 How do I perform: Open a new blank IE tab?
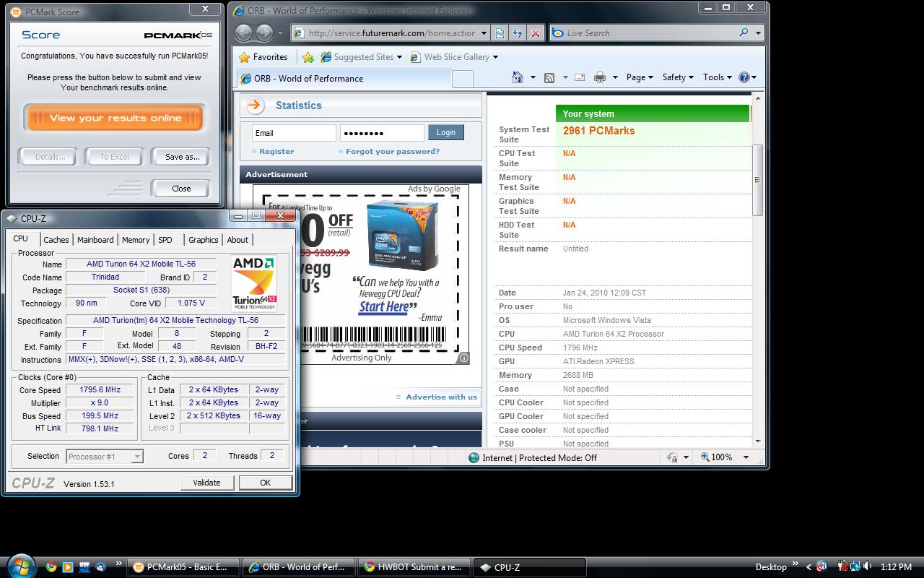tap(463, 79)
